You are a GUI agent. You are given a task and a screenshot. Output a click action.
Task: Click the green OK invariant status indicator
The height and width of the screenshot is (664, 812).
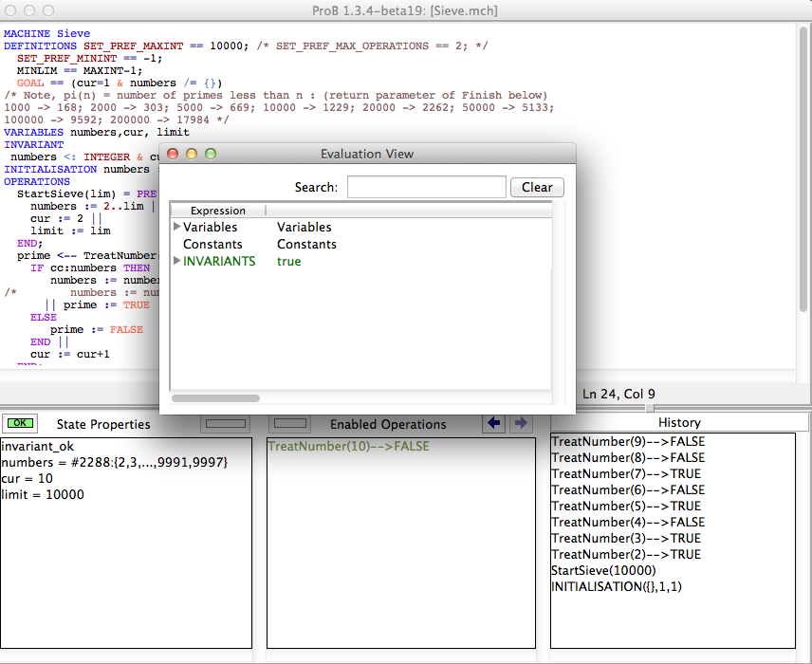click(20, 423)
